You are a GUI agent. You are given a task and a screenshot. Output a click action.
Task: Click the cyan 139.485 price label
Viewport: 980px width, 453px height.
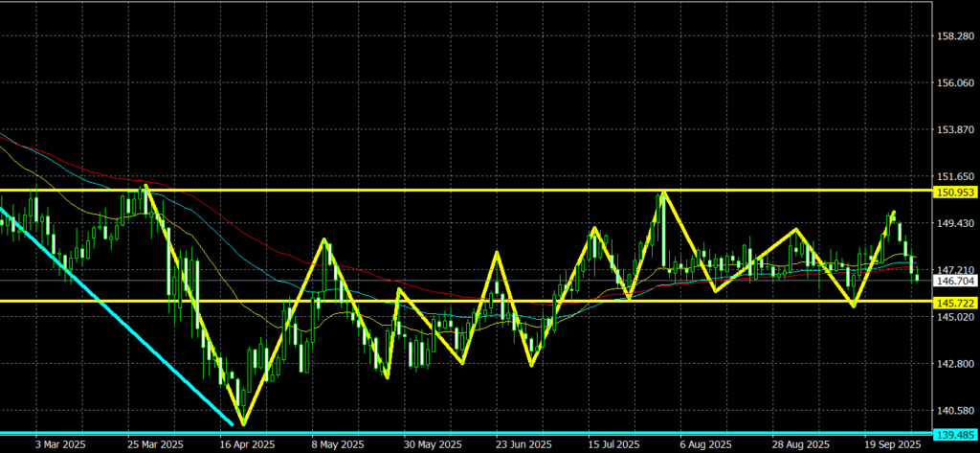pyautogui.click(x=954, y=434)
